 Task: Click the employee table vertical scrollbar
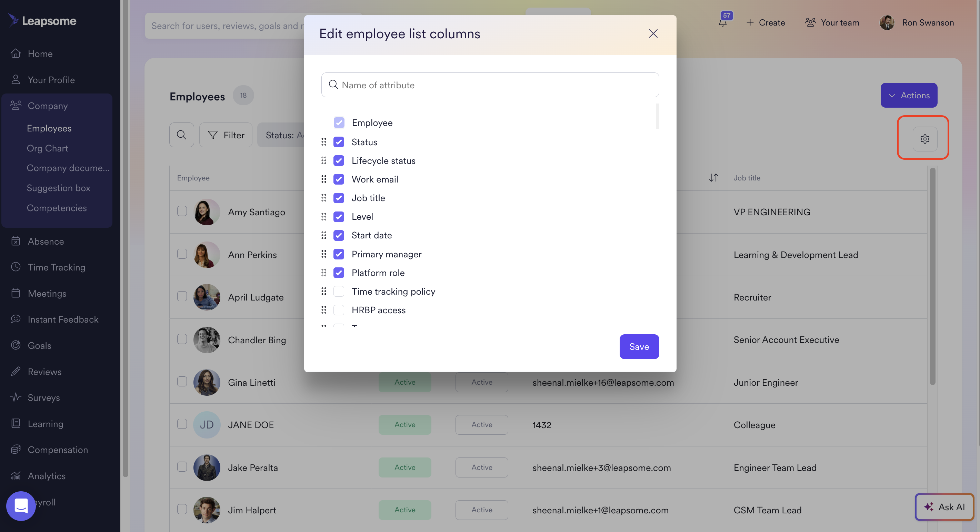pyautogui.click(x=932, y=276)
